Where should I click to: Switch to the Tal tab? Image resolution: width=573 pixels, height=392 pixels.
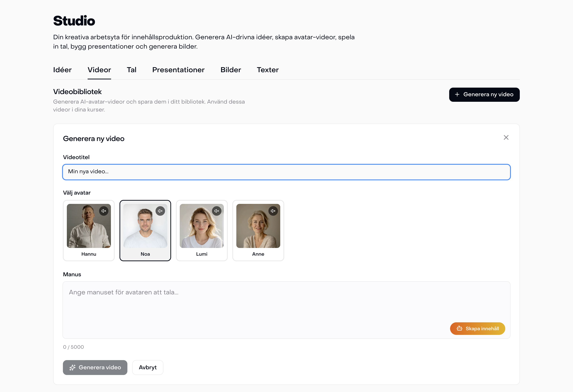tap(132, 70)
